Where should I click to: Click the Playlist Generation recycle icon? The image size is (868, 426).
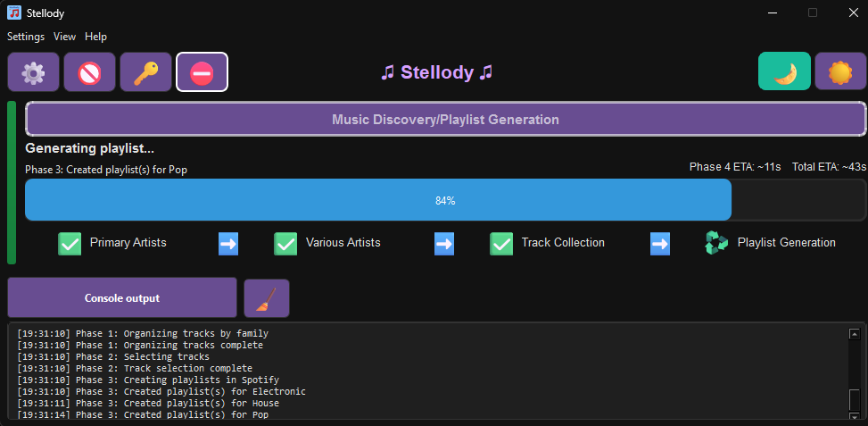[x=716, y=243]
